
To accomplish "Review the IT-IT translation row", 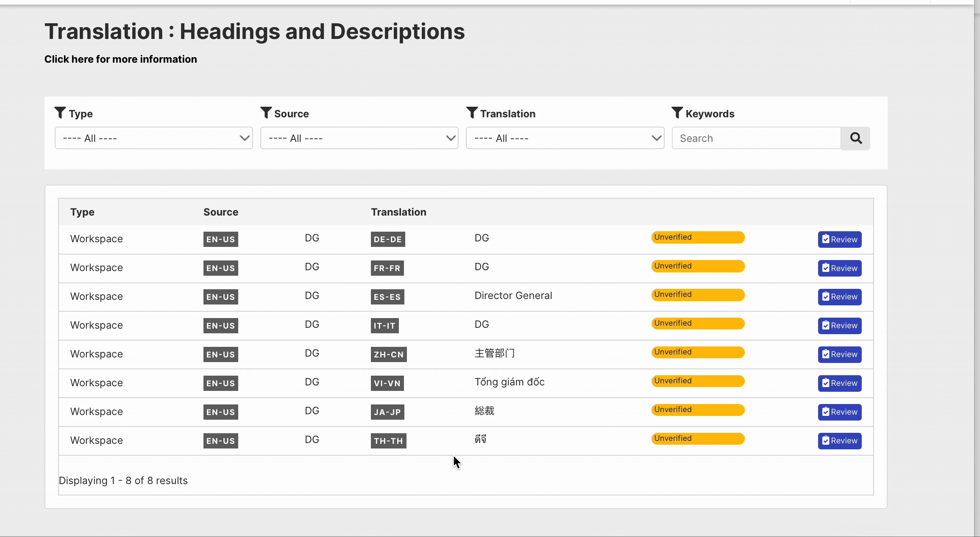I will (x=840, y=326).
